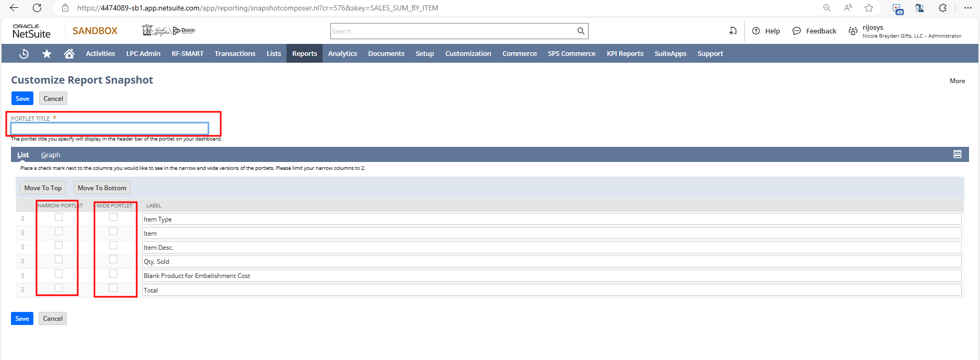Click the Help question mark icon
Viewport: 980px width, 360px height.
pos(756,31)
